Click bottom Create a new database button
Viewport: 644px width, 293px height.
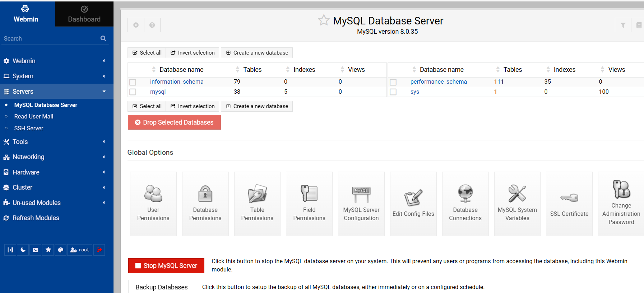click(x=257, y=106)
